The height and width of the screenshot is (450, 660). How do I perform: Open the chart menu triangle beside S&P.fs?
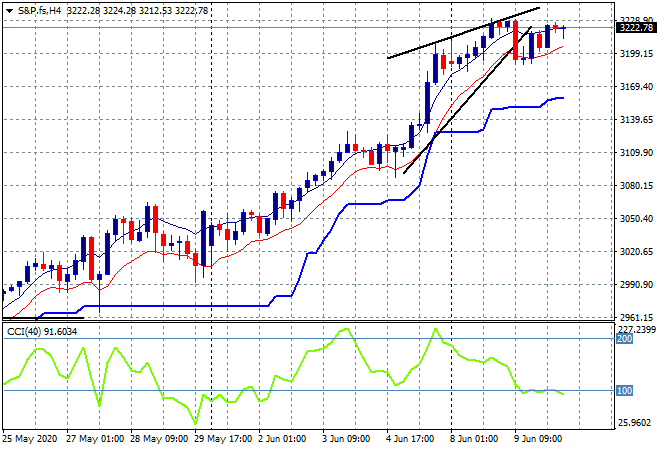click(x=9, y=11)
